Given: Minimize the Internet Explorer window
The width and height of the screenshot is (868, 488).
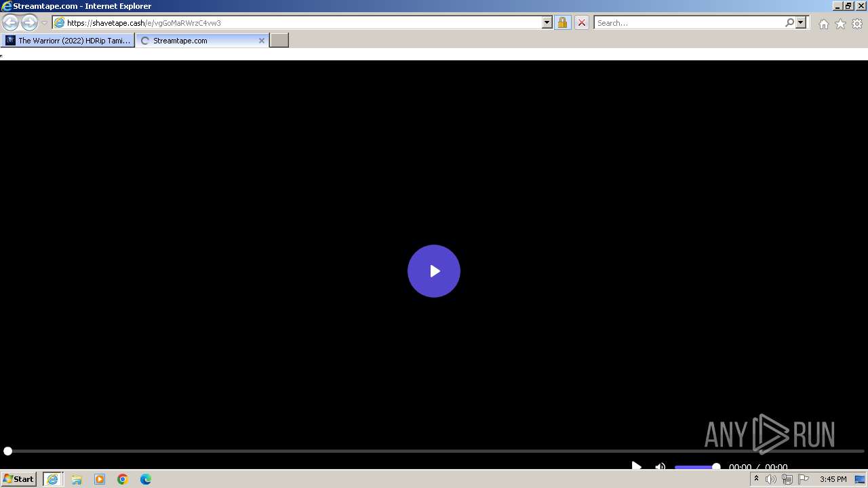Looking at the screenshot, I should point(837,5).
